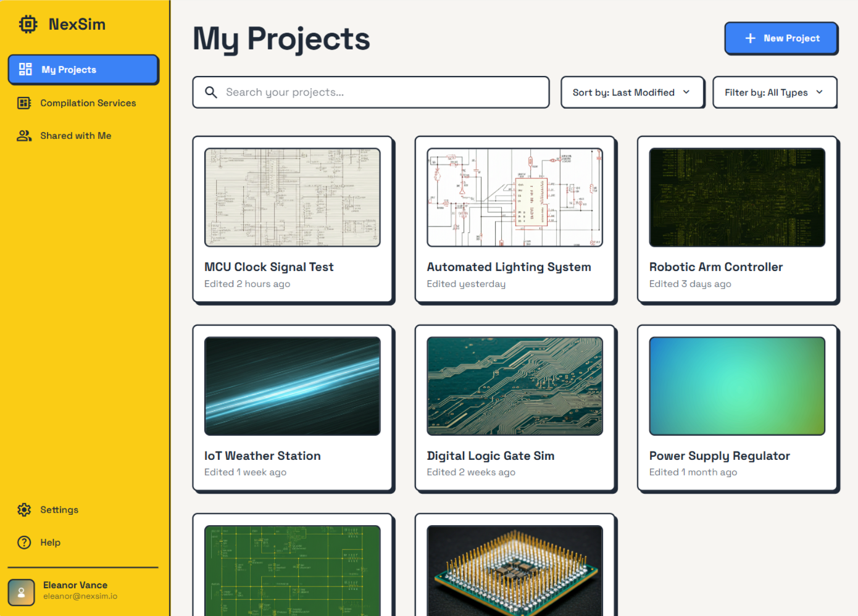Image resolution: width=858 pixels, height=616 pixels.
Task: Open the IoT Weather Station thumbnail
Action: tap(292, 386)
